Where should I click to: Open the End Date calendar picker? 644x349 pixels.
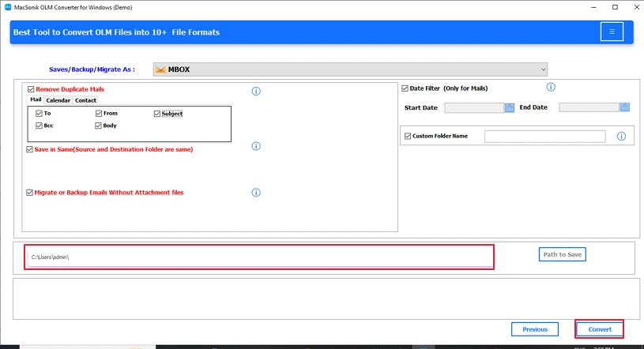(x=624, y=107)
